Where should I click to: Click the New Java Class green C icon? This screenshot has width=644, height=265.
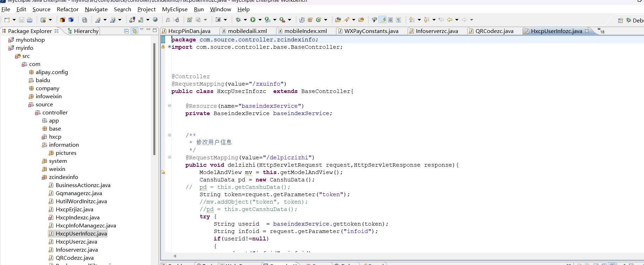318,20
